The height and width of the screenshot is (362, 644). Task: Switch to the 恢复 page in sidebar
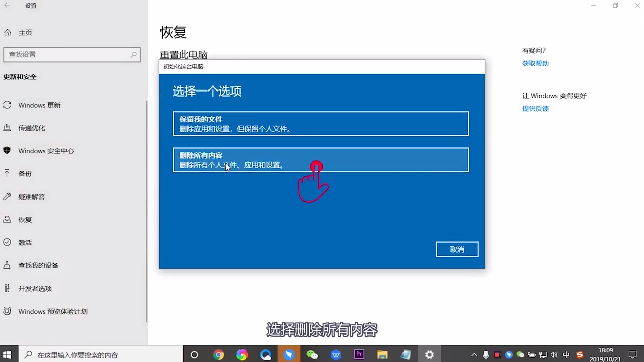pos(25,219)
